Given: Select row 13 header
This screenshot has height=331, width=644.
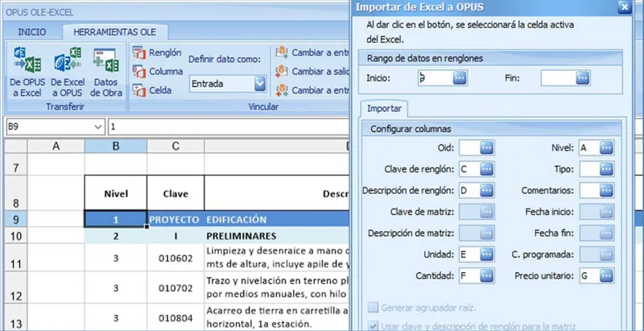Looking at the screenshot, I should pyautogui.click(x=15, y=319).
